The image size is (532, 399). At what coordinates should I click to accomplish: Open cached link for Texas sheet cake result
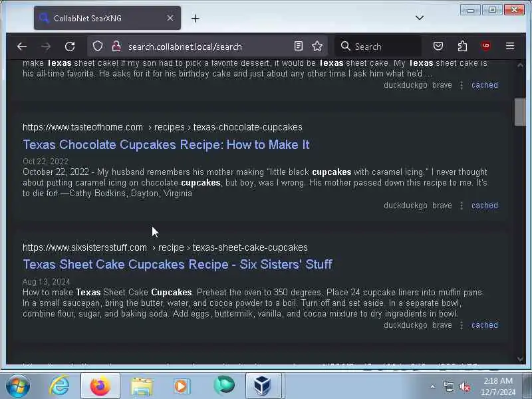pyautogui.click(x=485, y=85)
